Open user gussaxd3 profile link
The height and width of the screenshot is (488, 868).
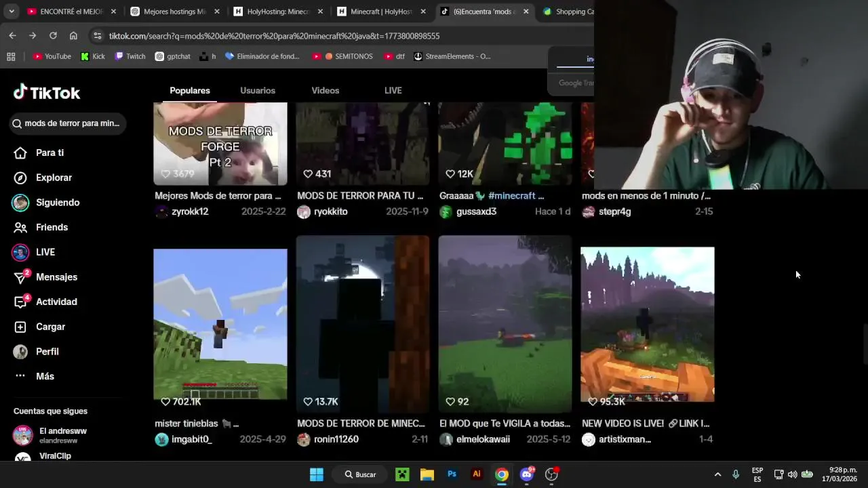coord(476,211)
